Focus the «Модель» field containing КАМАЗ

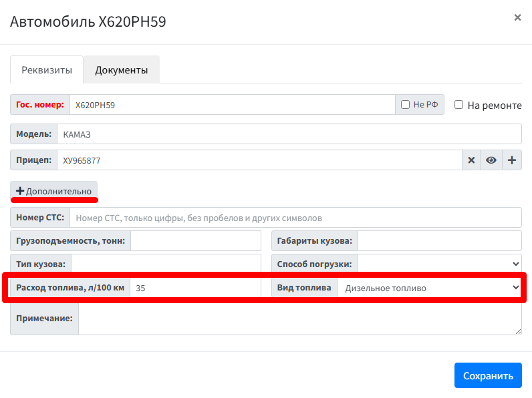tap(289, 134)
